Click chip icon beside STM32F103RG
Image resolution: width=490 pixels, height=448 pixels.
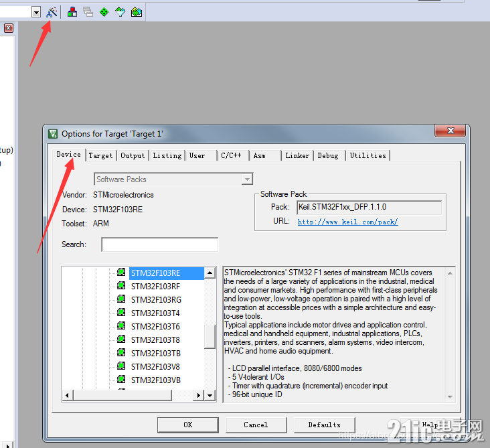point(121,299)
